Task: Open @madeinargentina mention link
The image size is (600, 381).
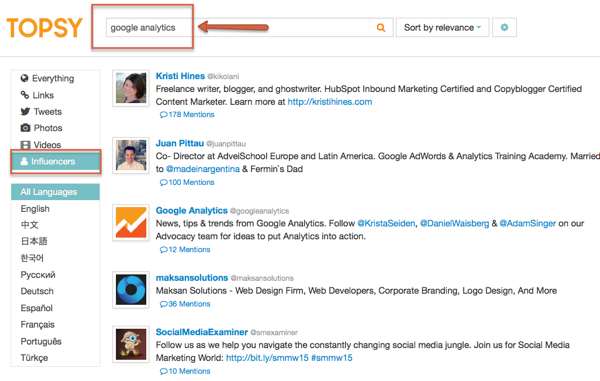Action: pos(203,169)
